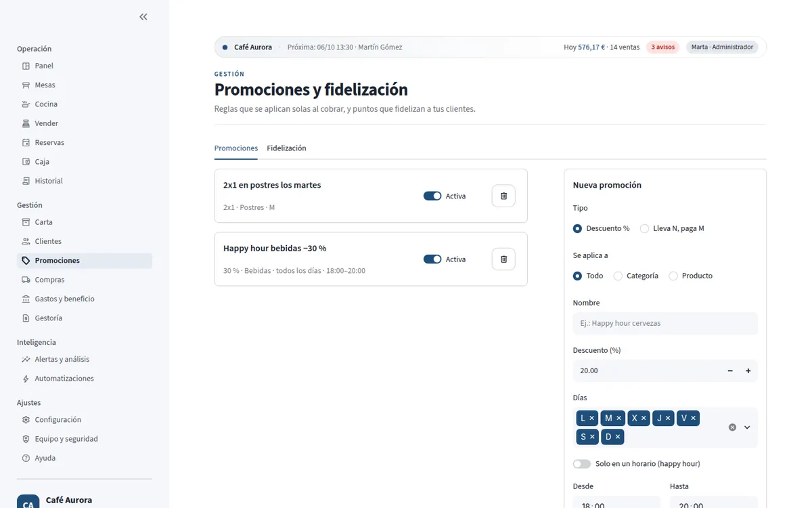Click the Marta · Administrador user badge

(x=722, y=47)
